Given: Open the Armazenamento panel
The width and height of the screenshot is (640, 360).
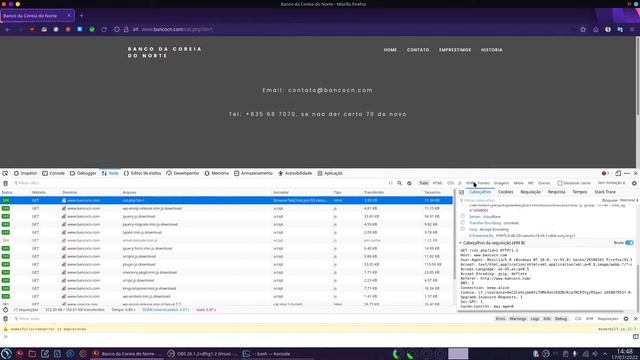Looking at the screenshot, I should point(253,173).
